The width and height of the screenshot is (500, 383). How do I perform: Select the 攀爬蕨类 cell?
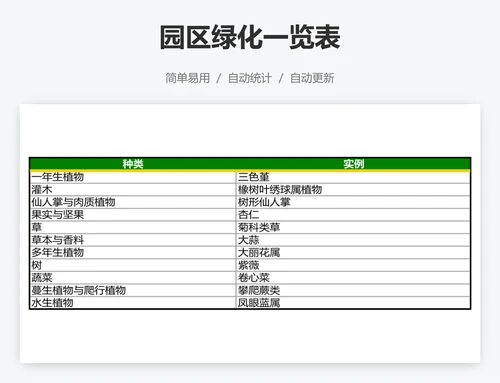tap(353, 290)
